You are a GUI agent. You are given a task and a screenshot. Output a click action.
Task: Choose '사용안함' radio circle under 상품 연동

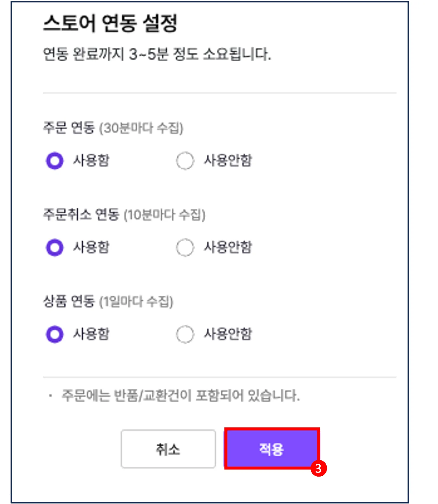point(185,334)
